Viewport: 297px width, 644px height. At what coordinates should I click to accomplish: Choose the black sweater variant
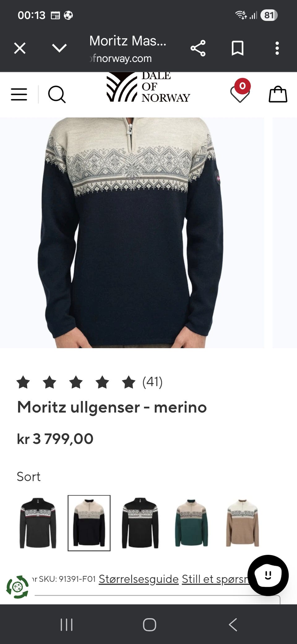[x=140, y=523]
